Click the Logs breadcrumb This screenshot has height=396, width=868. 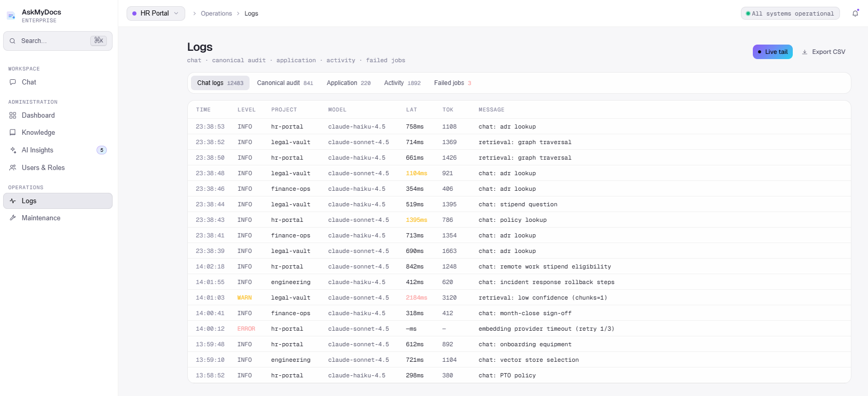pos(251,13)
